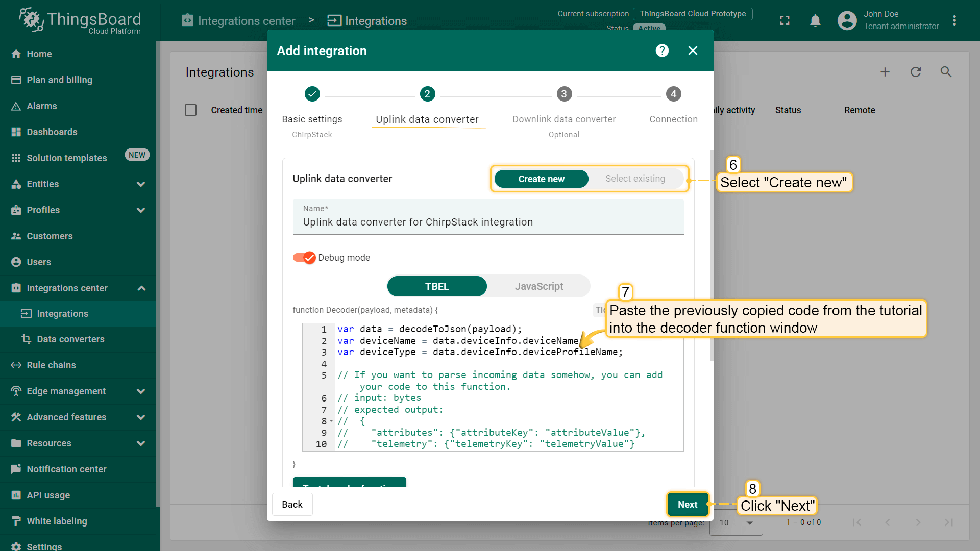
Task: Add a new integration with the plus icon
Action: click(885, 72)
